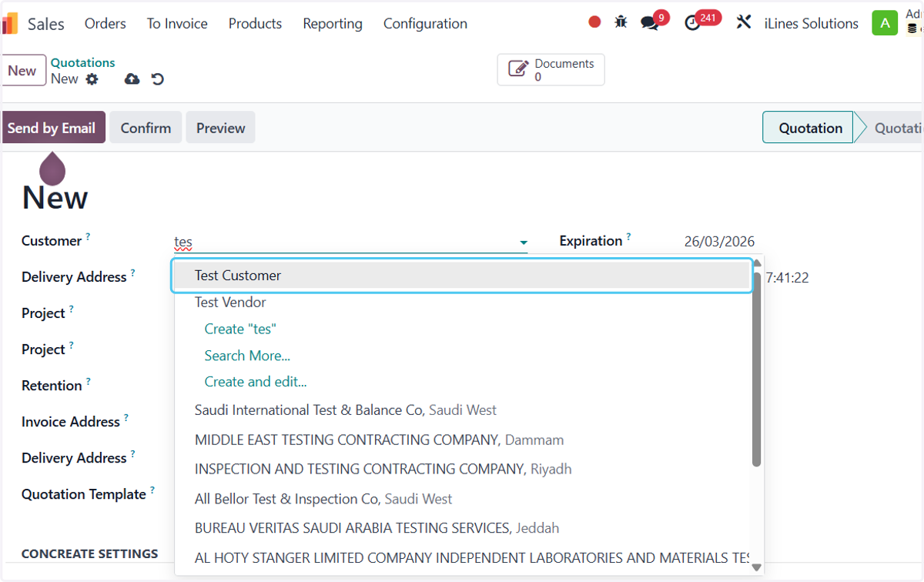This screenshot has height=582, width=924.
Task: Select the Quotation status stage
Action: tap(810, 128)
